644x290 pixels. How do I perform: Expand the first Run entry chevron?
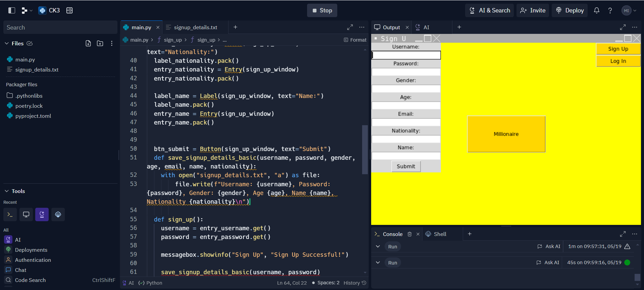pyautogui.click(x=378, y=246)
